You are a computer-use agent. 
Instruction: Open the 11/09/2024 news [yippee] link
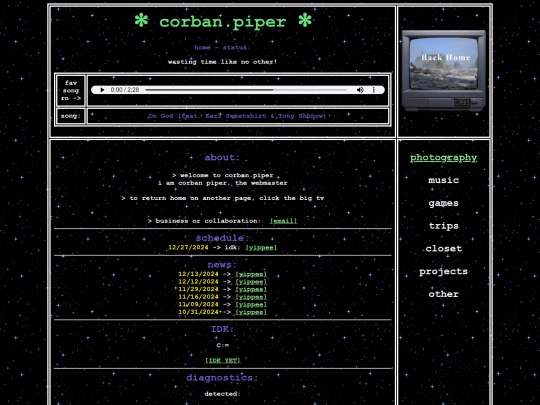(251, 305)
